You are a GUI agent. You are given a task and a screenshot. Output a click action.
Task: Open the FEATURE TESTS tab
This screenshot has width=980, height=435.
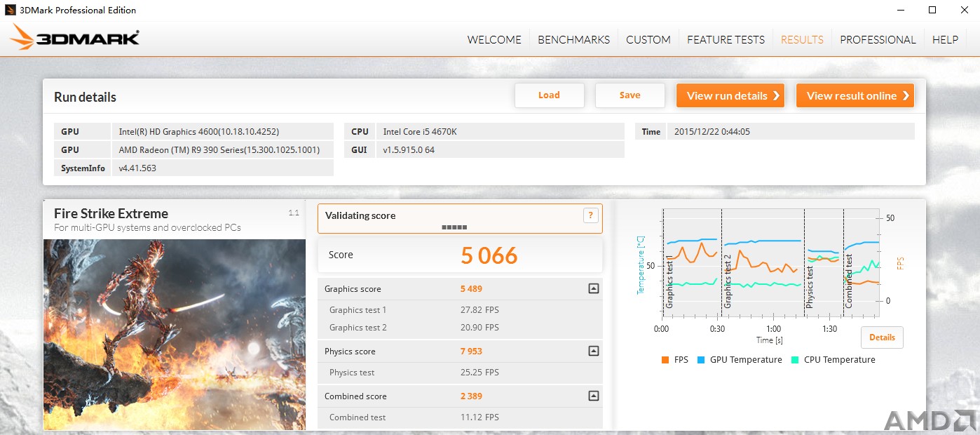tap(726, 39)
